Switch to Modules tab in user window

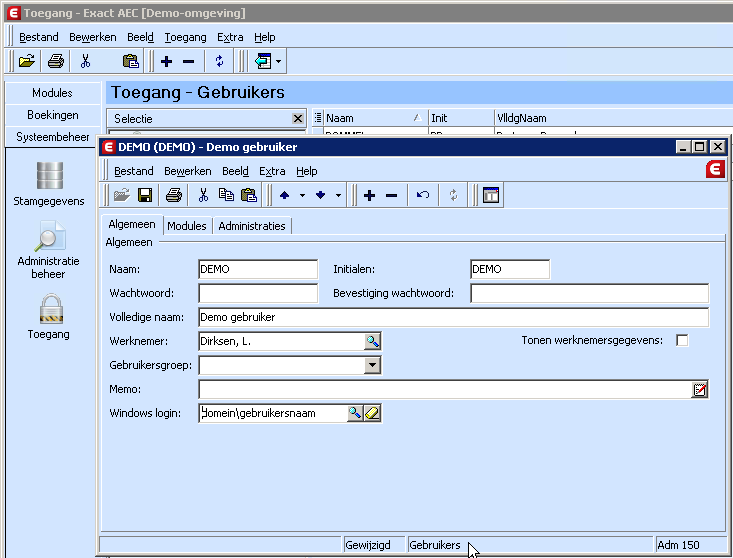[x=187, y=226]
